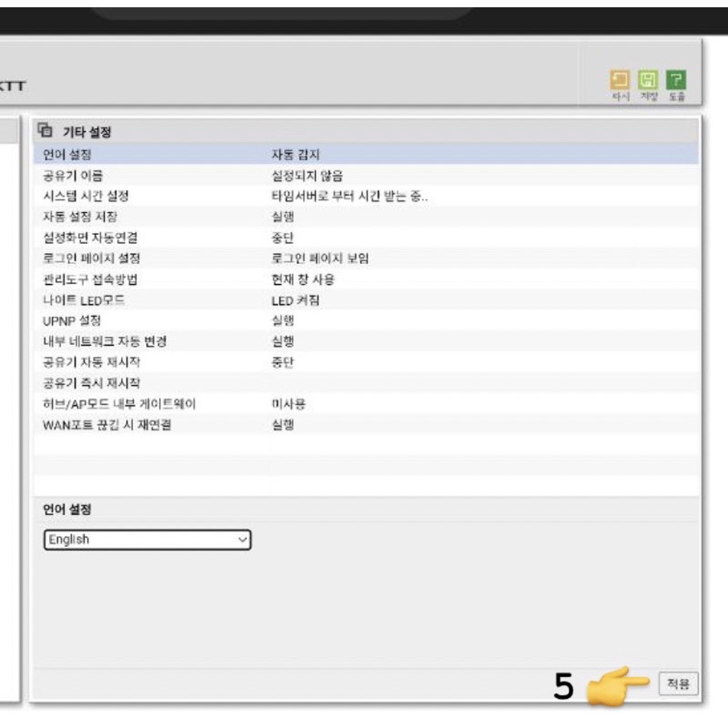The width and height of the screenshot is (728, 728).
Task: Select the 공유기 자동 재시작 row
Action: click(x=367, y=362)
